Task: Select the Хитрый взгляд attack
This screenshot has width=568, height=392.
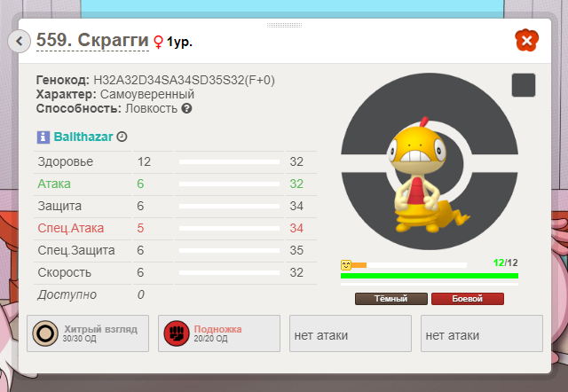Action: tap(88, 333)
